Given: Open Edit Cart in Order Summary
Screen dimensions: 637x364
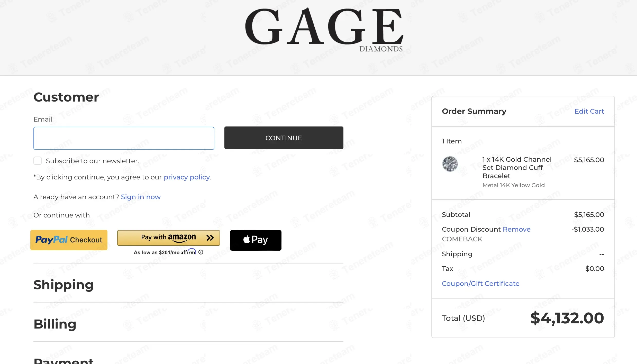Looking at the screenshot, I should pos(589,111).
